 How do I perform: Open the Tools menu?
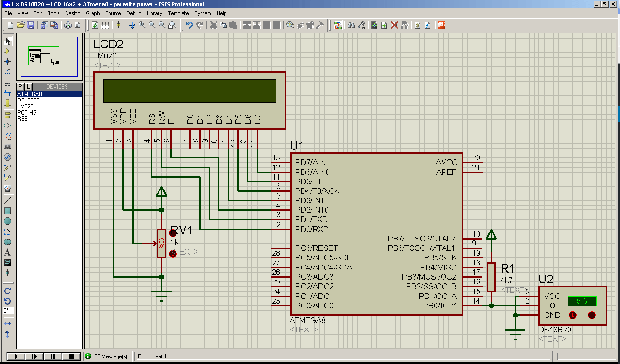pyautogui.click(x=54, y=13)
